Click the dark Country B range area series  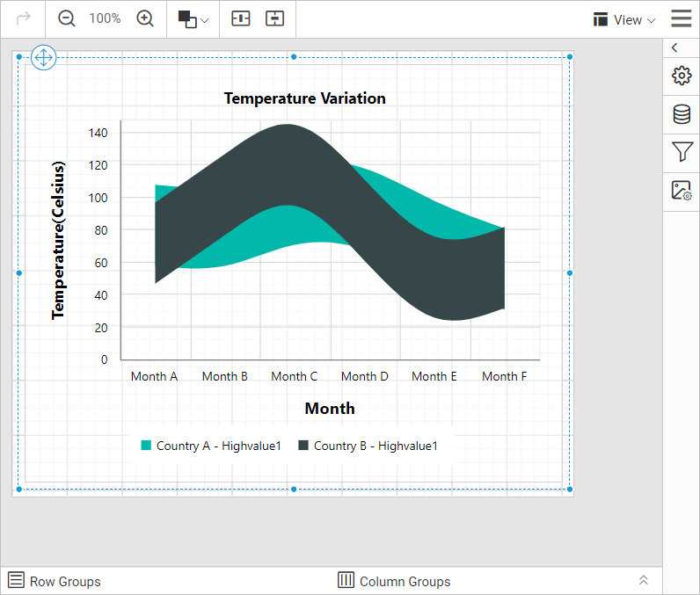(x=286, y=165)
